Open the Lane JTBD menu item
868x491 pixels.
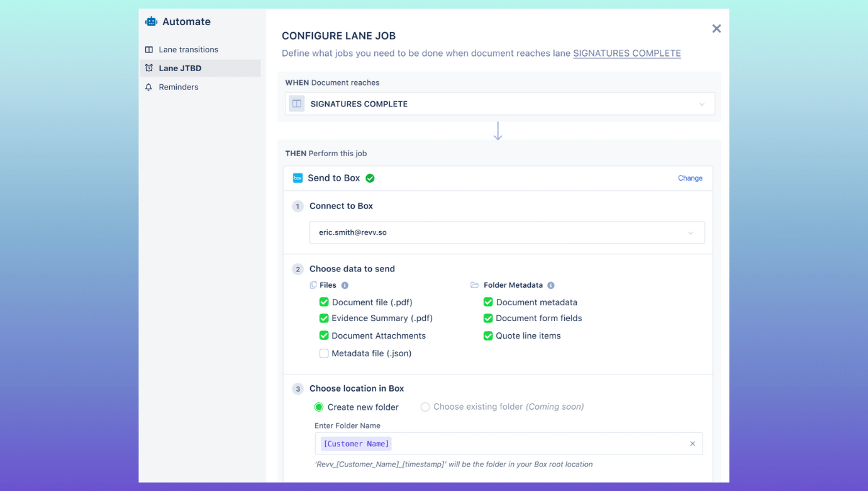tap(180, 68)
